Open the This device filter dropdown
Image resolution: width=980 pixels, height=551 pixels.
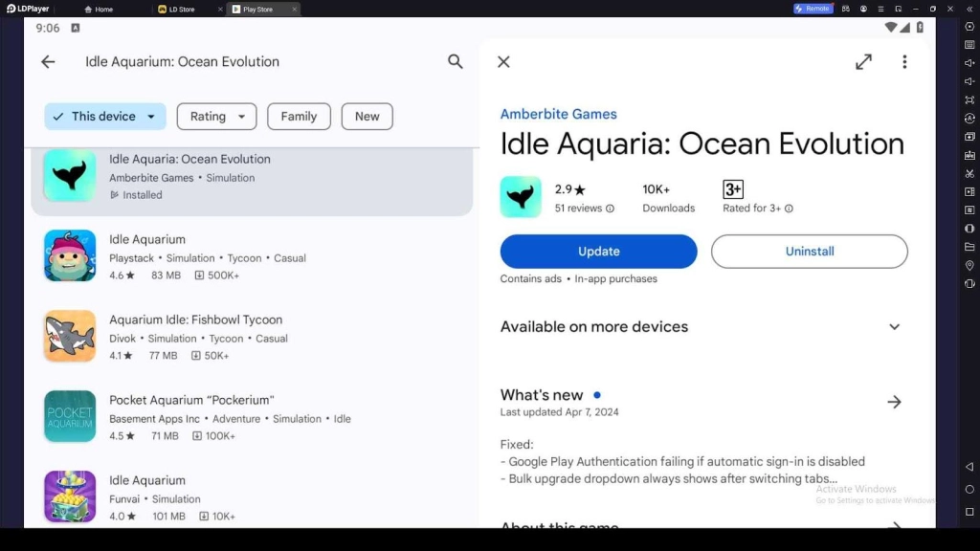pos(105,116)
